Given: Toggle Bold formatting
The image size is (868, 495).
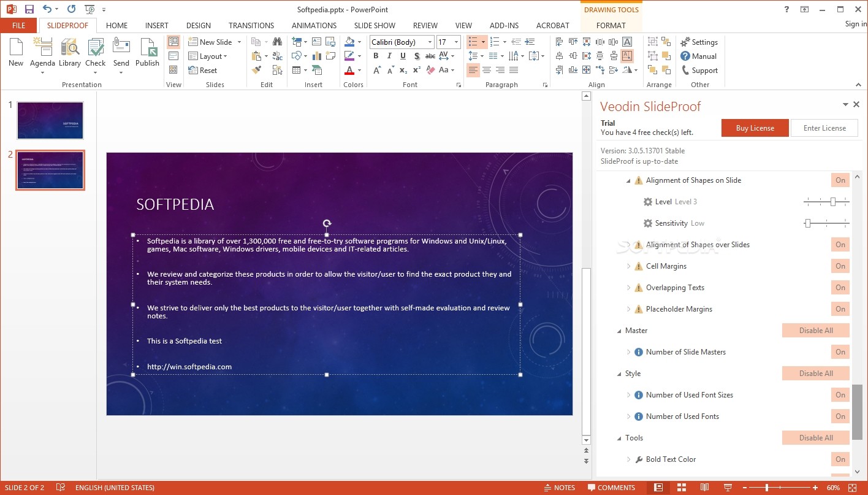Looking at the screenshot, I should click(376, 56).
